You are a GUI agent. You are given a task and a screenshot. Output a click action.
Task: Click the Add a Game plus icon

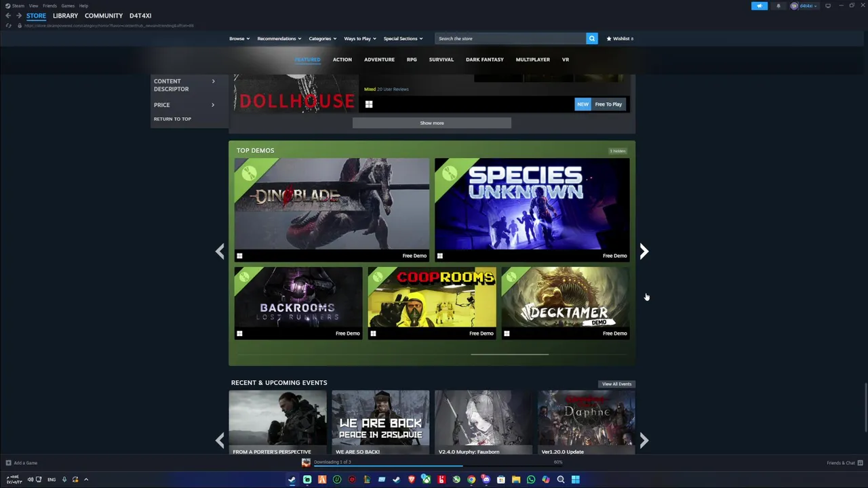tap(8, 463)
